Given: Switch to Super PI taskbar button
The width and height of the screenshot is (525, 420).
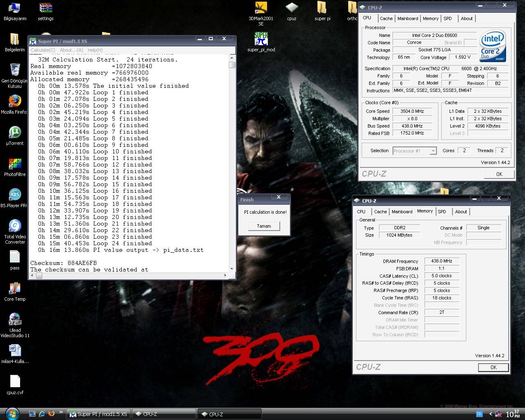Looking at the screenshot, I should pos(98,414).
